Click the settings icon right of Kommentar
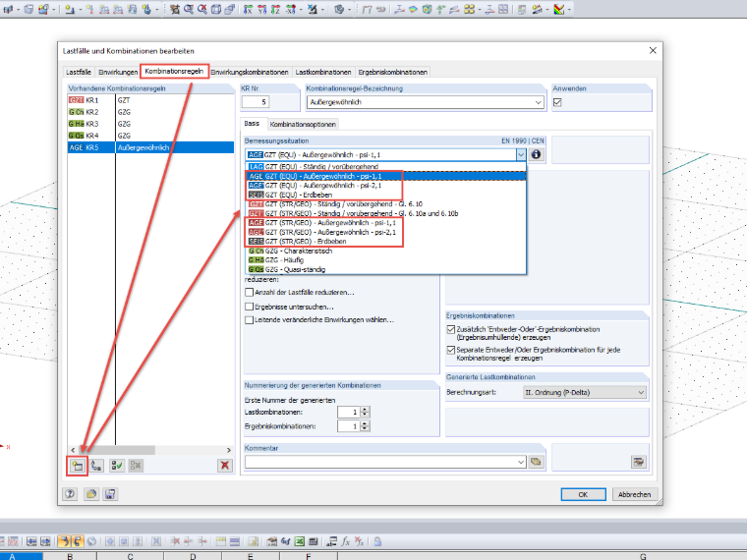 click(x=638, y=462)
